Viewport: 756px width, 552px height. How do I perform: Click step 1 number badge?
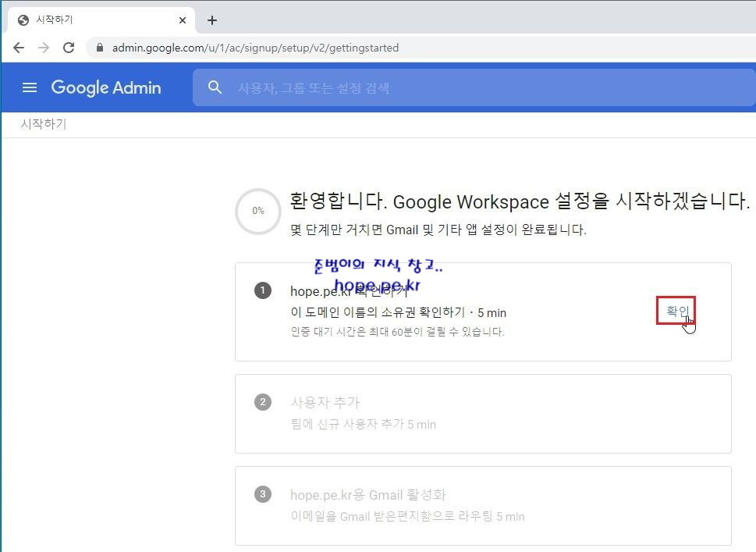[x=263, y=290]
